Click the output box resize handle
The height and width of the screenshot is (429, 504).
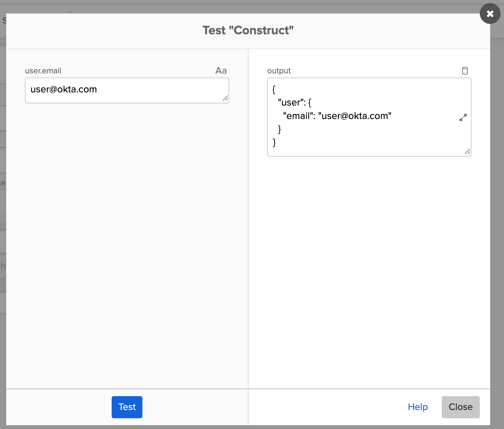pos(467,152)
